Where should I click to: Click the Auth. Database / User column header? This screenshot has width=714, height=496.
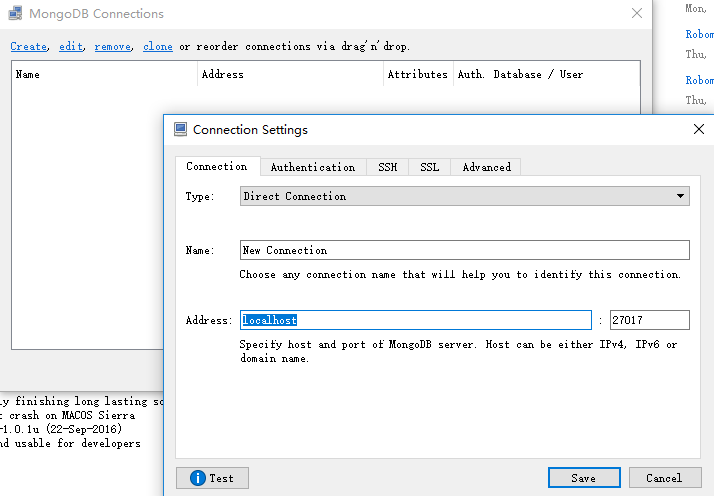point(546,74)
